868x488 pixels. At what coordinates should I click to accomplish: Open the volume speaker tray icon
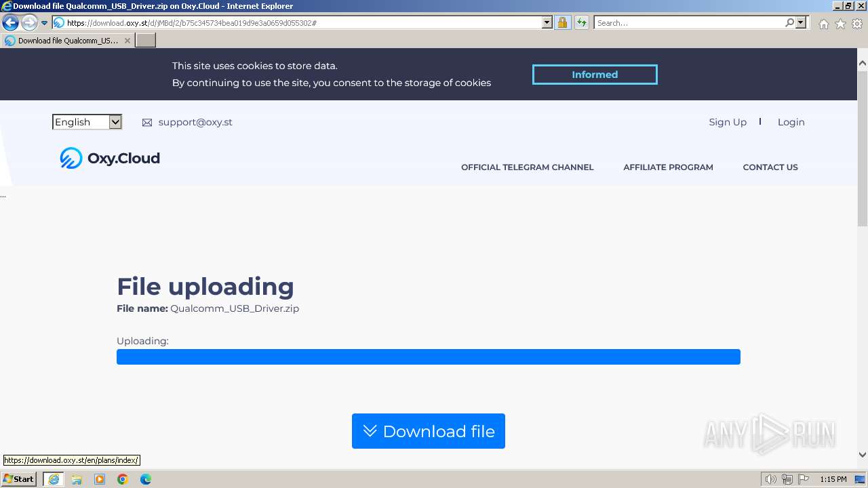(x=770, y=479)
